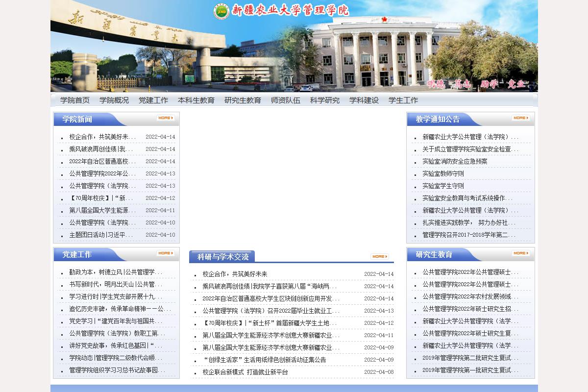
Task: Open 书写新时代，明月出天山 article
Action: coord(116,284)
